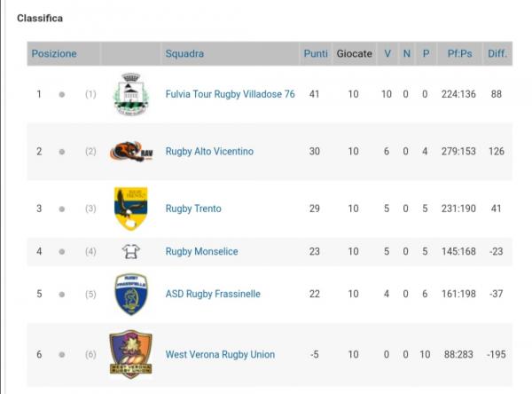This screenshot has width=532, height=394.
Task: Sort standings by the Punti header
Action: pos(316,53)
